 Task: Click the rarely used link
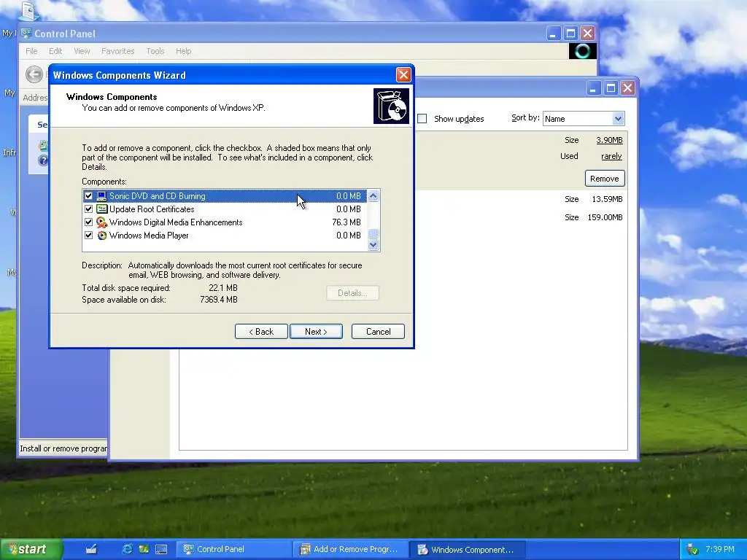point(612,156)
